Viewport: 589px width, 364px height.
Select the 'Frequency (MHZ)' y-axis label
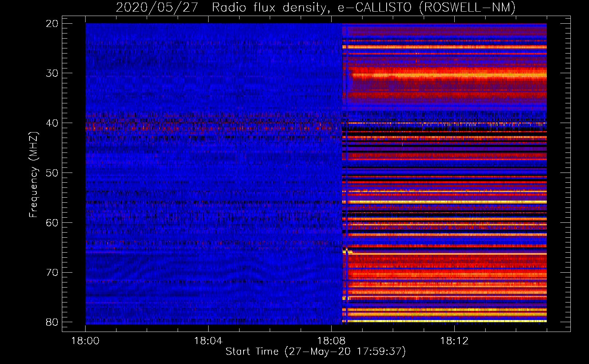33,175
